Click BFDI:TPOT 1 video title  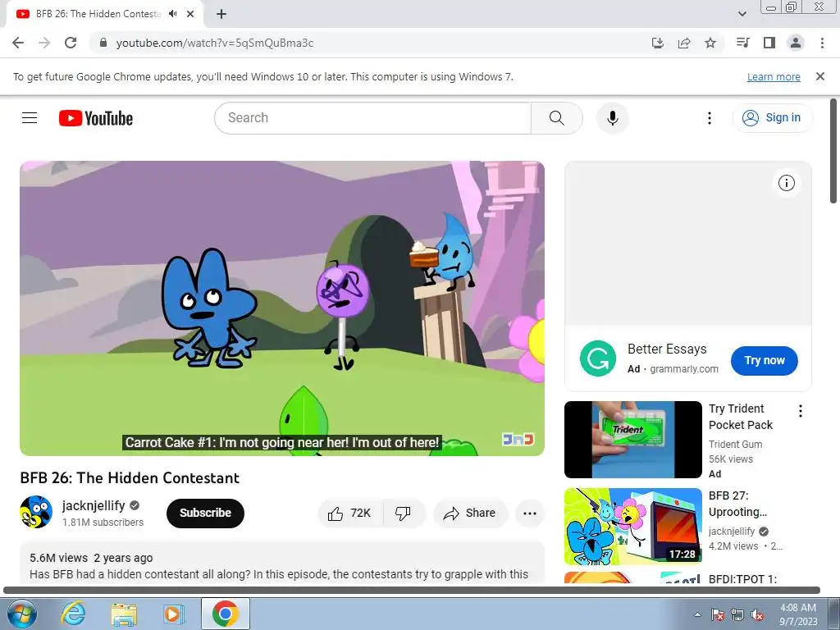click(x=742, y=579)
